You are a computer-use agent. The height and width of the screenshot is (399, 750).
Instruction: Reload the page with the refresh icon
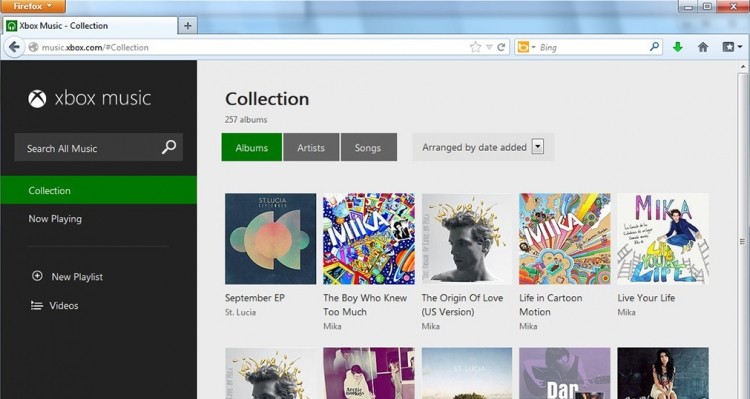[501, 47]
